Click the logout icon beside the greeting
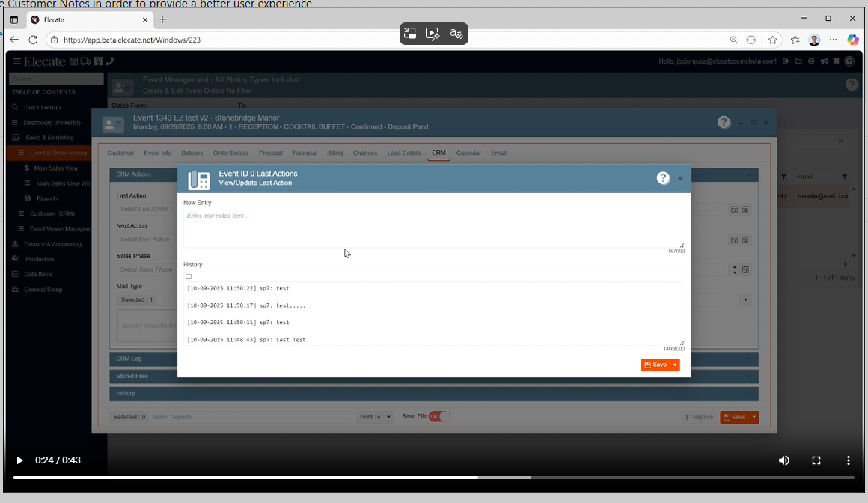 [786, 61]
